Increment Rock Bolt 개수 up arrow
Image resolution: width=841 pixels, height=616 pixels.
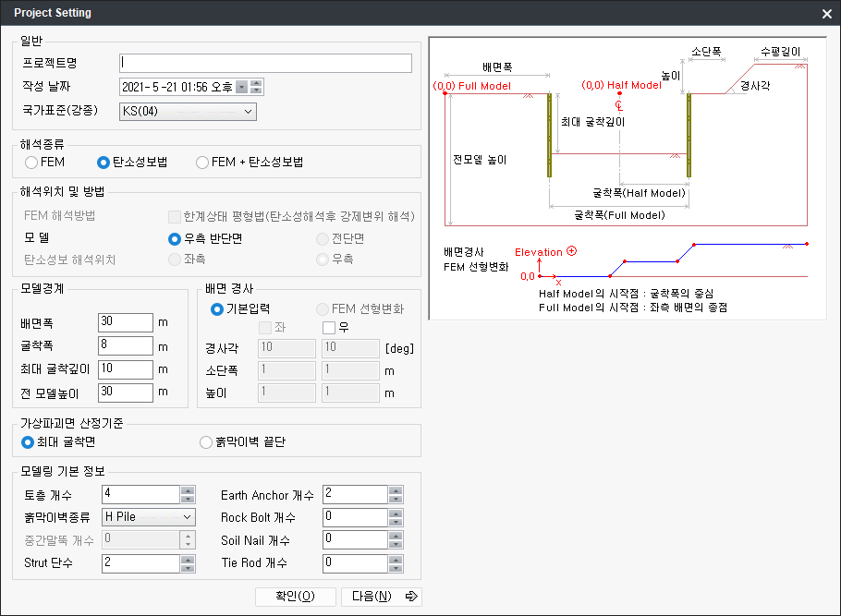pos(396,513)
